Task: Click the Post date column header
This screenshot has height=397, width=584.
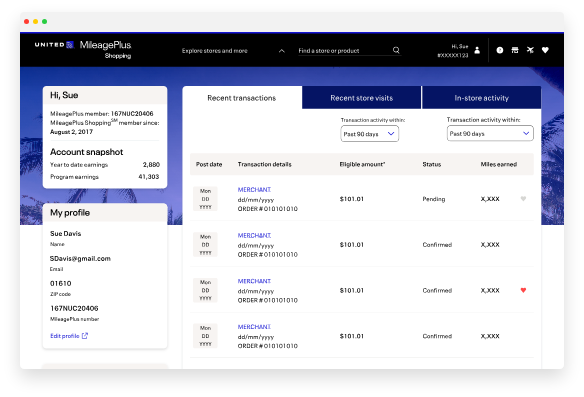Action: [209, 164]
